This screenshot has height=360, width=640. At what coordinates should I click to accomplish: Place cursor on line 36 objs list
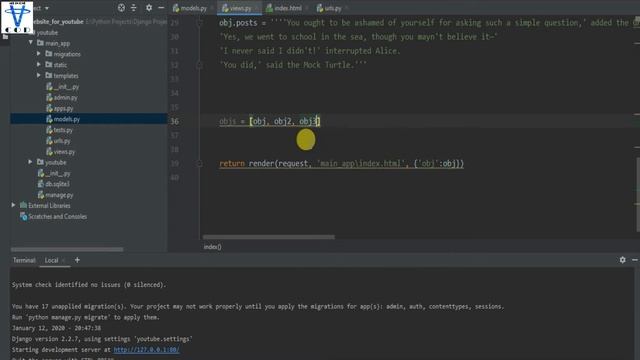click(x=270, y=121)
